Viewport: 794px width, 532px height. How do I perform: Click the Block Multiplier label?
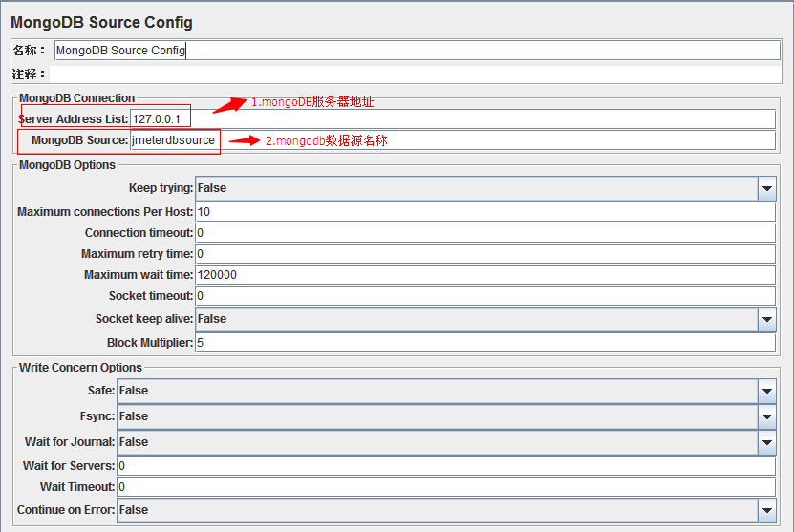click(150, 343)
